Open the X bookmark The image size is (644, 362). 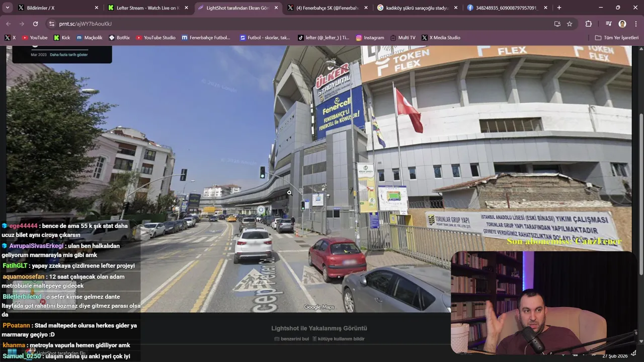10,38
